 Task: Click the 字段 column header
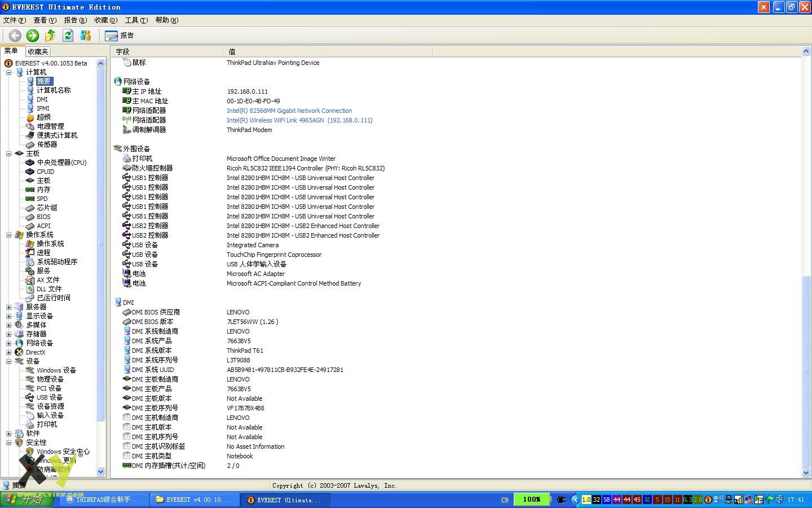168,51
